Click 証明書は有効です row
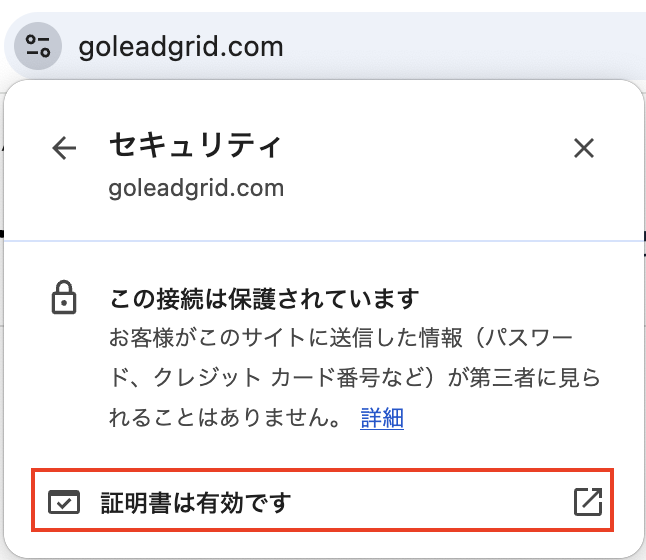Screen dimensions: 646x560 (x=323, y=500)
